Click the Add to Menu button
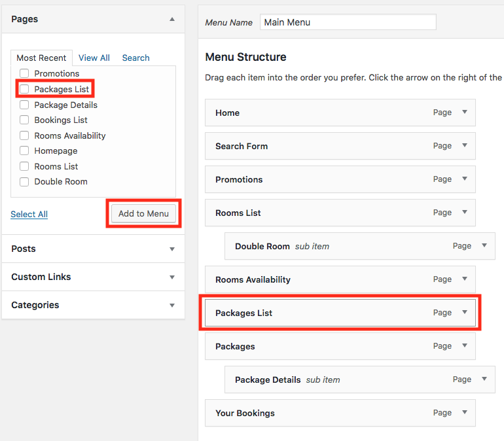The image size is (504, 441). pos(143,213)
